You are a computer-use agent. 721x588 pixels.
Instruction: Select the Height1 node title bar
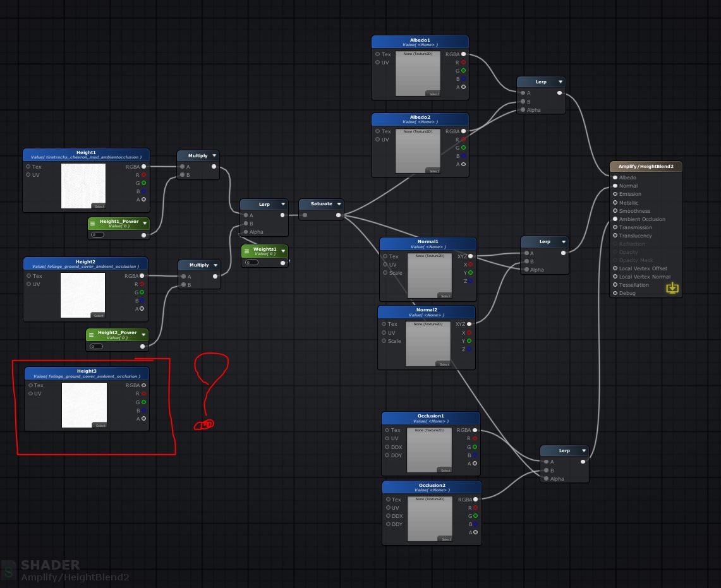click(86, 155)
